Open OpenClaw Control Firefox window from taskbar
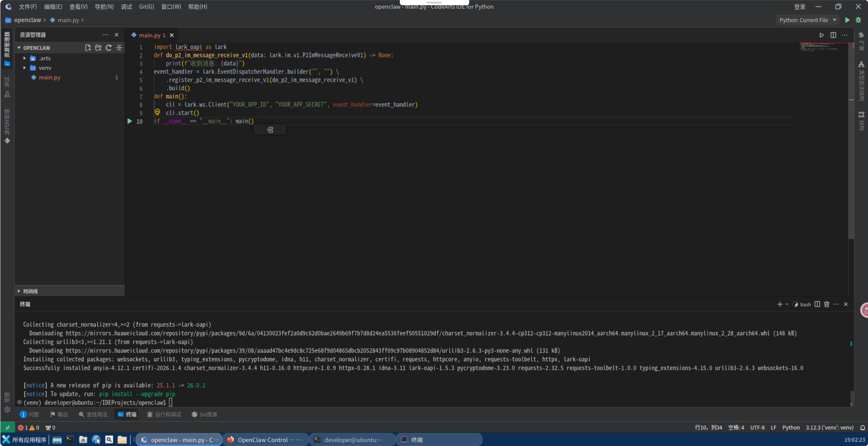Image resolution: width=868 pixels, height=446 pixels. [265, 440]
